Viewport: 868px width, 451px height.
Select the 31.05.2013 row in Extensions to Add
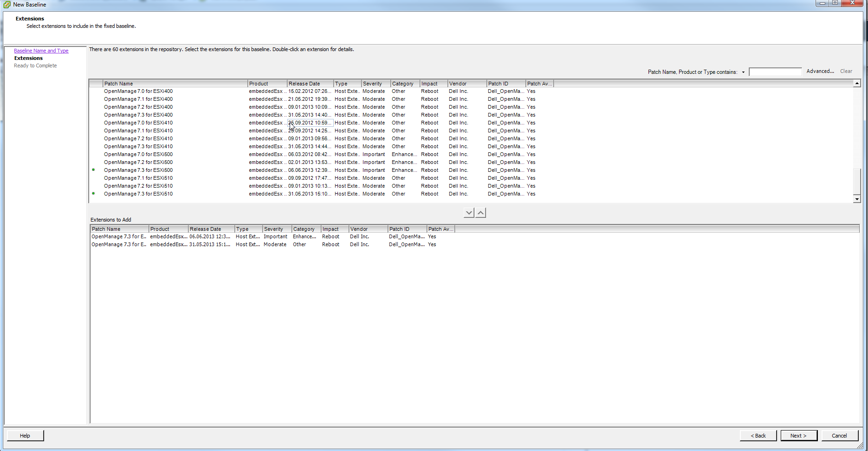pyautogui.click(x=273, y=245)
